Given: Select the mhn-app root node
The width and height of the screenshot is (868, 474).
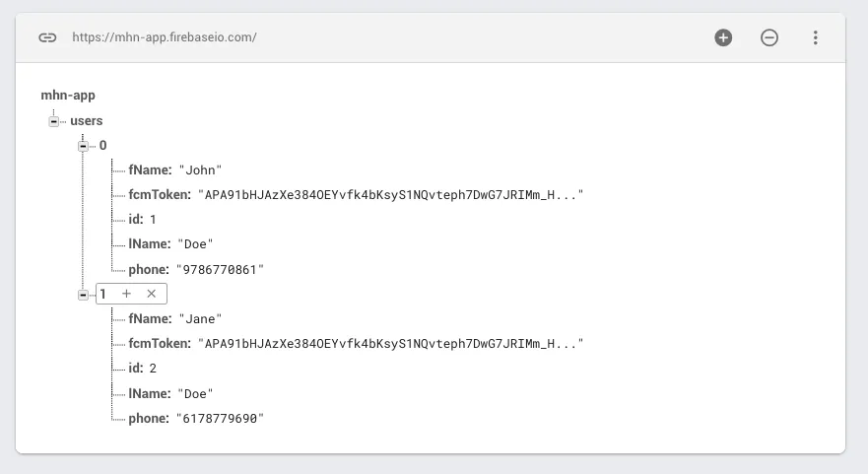Looking at the screenshot, I should pyautogui.click(x=68, y=96).
